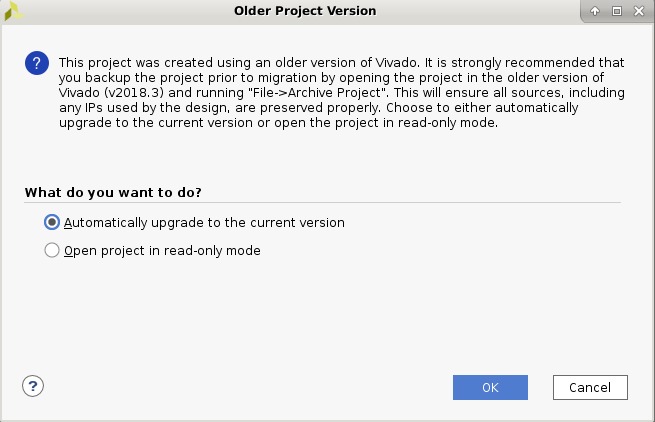Click the last line of the message mentioning read-only mode
Screen dimensions: 655x422
278,123
